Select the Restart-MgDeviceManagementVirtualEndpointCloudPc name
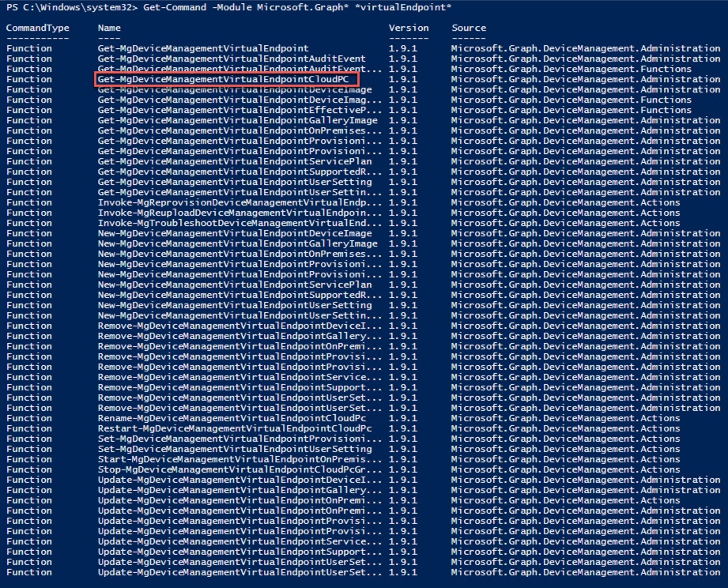 [x=235, y=428]
